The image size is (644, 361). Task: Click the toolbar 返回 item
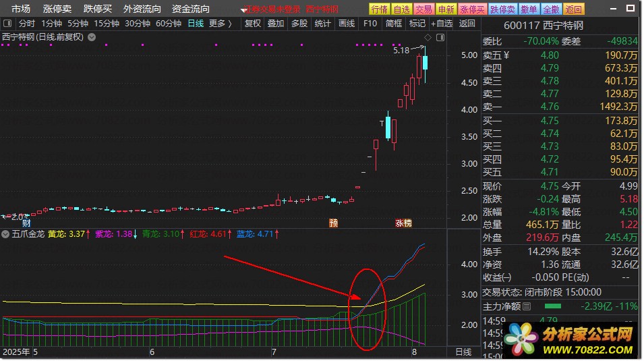pos(467,24)
